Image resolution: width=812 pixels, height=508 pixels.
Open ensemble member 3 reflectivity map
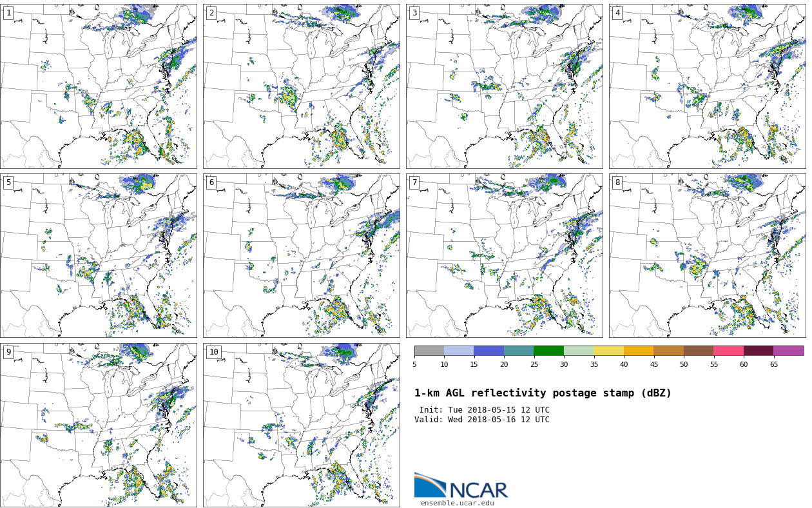505,86
